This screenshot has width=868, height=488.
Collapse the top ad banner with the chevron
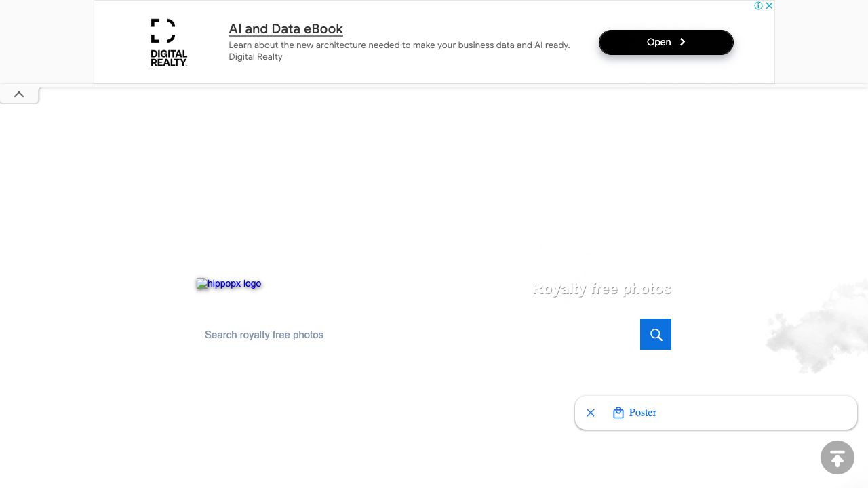(x=19, y=95)
